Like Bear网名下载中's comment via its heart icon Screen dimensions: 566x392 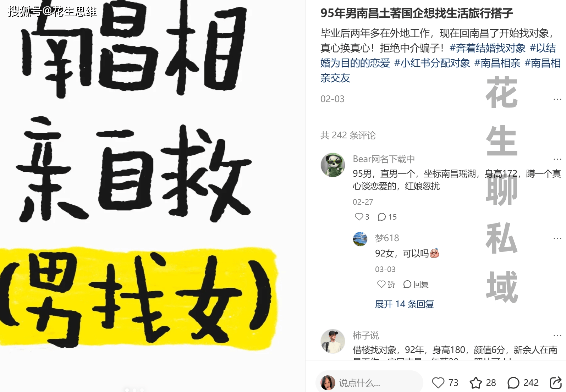point(359,217)
